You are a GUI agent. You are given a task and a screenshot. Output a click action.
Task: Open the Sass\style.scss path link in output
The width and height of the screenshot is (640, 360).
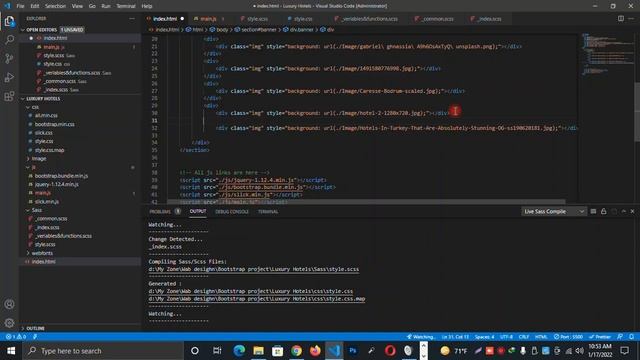click(x=254, y=269)
